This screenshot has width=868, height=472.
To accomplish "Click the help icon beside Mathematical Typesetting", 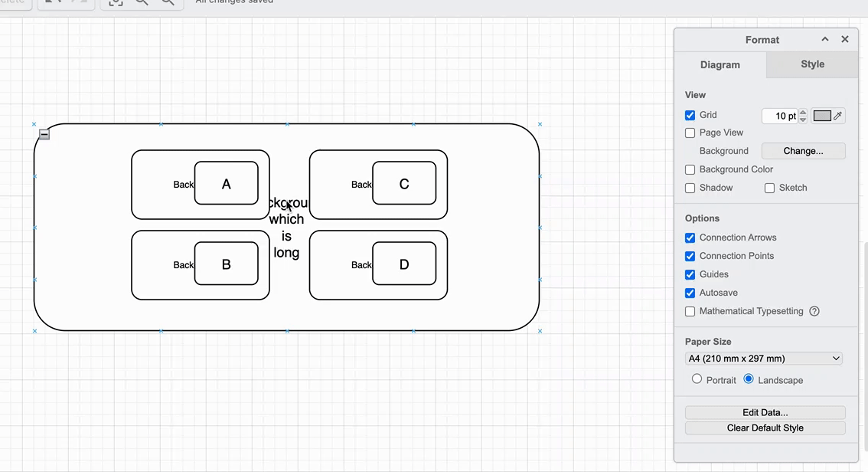I will coord(814,311).
